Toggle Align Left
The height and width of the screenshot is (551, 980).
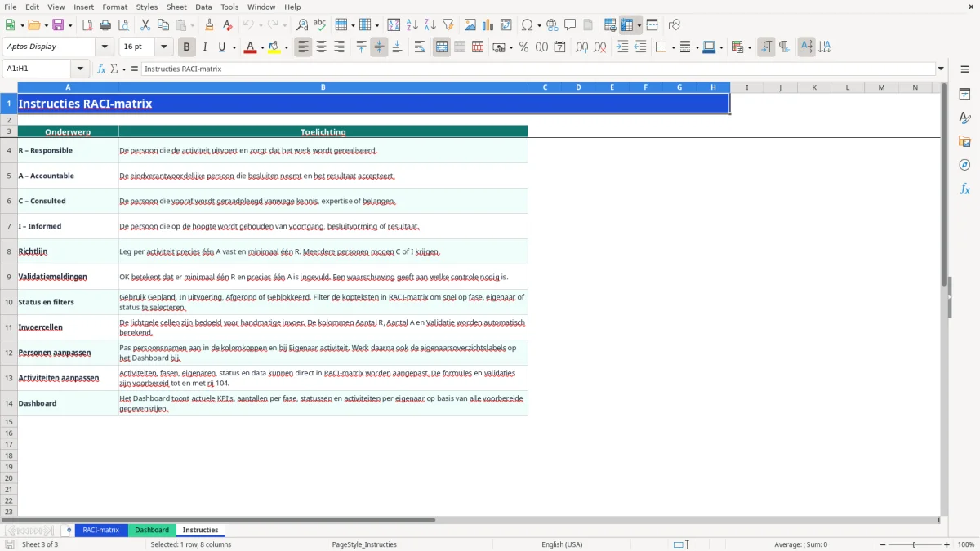304,47
